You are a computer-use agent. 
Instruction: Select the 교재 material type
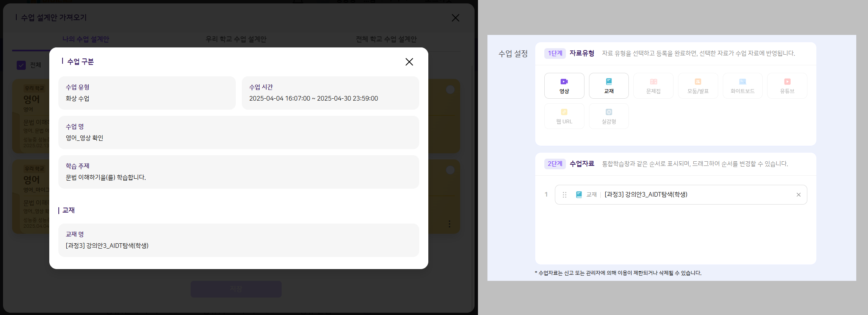tap(609, 86)
